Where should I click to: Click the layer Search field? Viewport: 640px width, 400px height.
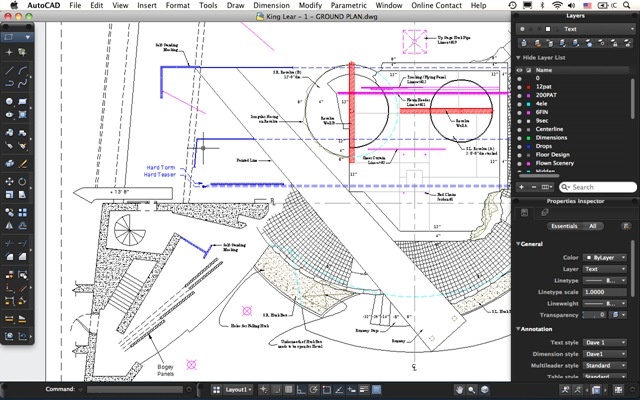pos(596,187)
